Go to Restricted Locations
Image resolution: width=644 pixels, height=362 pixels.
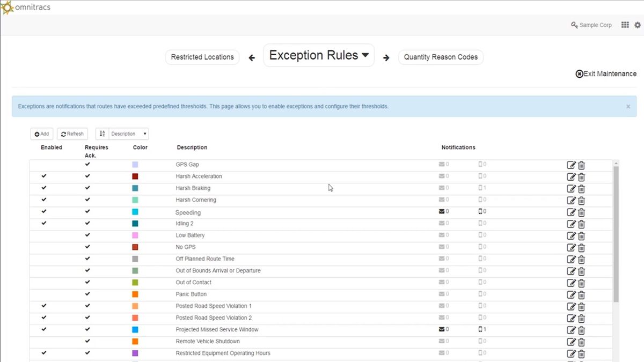tap(202, 57)
